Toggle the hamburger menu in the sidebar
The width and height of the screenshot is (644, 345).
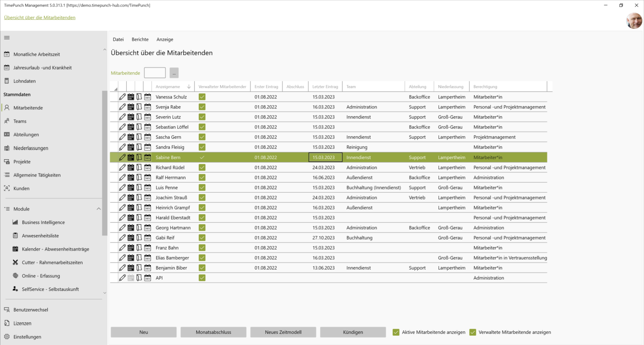click(x=7, y=38)
